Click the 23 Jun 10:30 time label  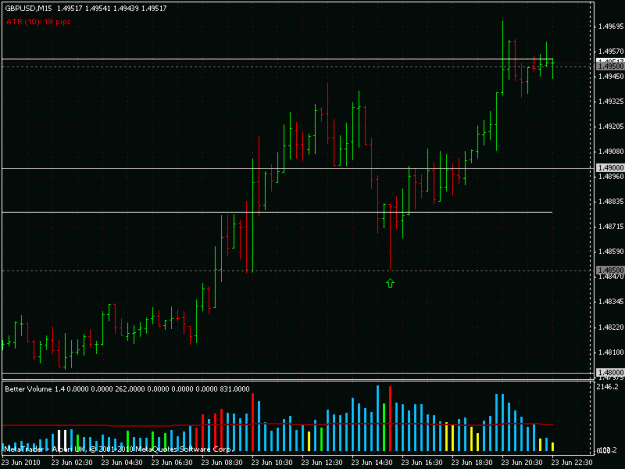pyautogui.click(x=272, y=462)
